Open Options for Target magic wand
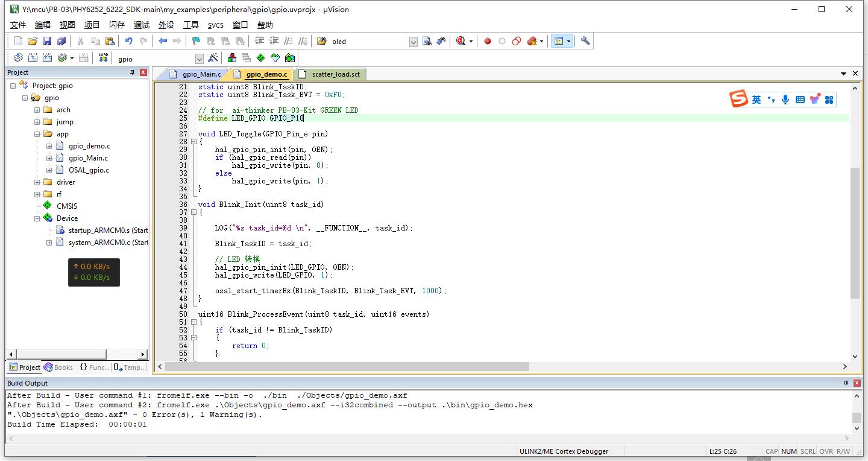This screenshot has height=461, width=868. pos(213,58)
